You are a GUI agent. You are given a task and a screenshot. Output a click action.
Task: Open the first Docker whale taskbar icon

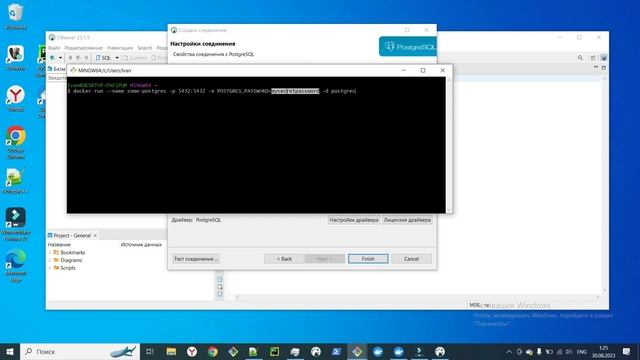(x=378, y=351)
